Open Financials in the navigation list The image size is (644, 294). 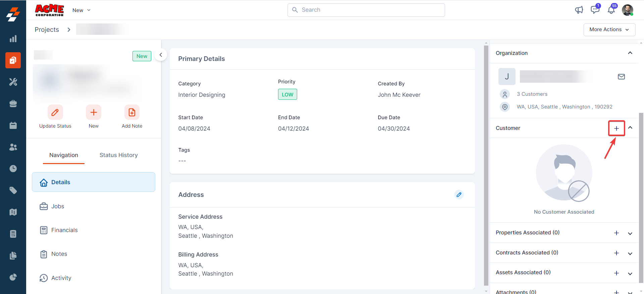coord(64,230)
